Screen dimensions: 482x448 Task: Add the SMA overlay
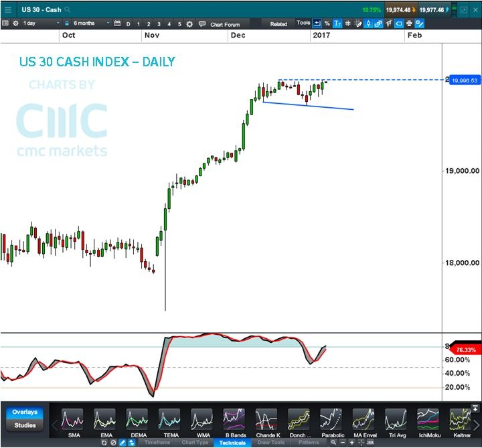[72, 423]
